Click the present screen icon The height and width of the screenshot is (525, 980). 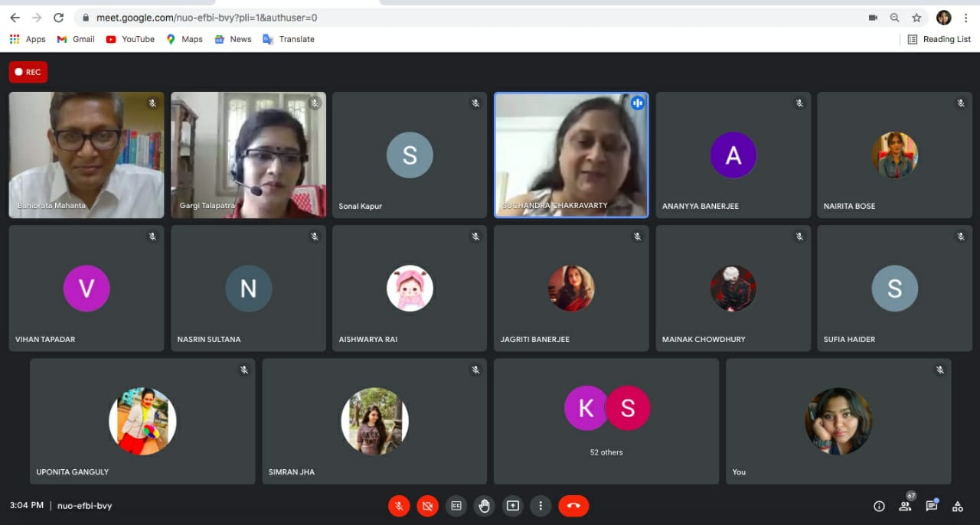click(x=513, y=506)
